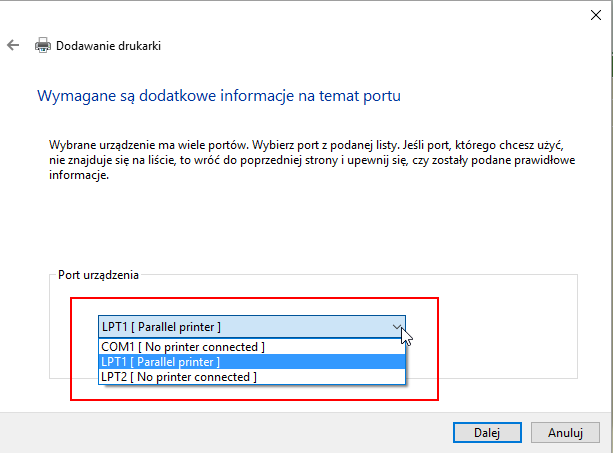Viewport: 613px width, 453px height.
Task: Click the Port urządzenia group label
Action: pyautogui.click(x=98, y=275)
